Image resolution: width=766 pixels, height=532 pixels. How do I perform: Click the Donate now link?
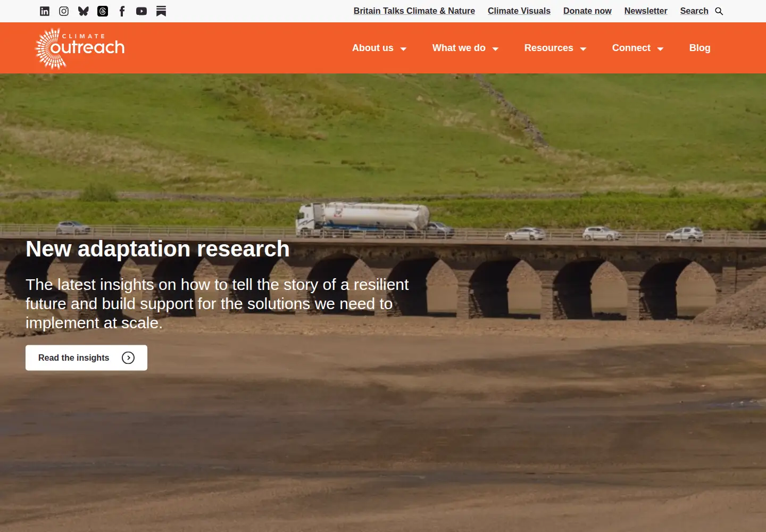pos(587,11)
